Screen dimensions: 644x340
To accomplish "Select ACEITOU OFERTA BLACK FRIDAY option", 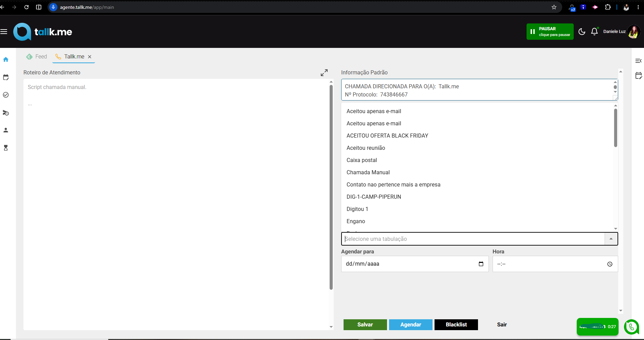I will click(x=387, y=136).
